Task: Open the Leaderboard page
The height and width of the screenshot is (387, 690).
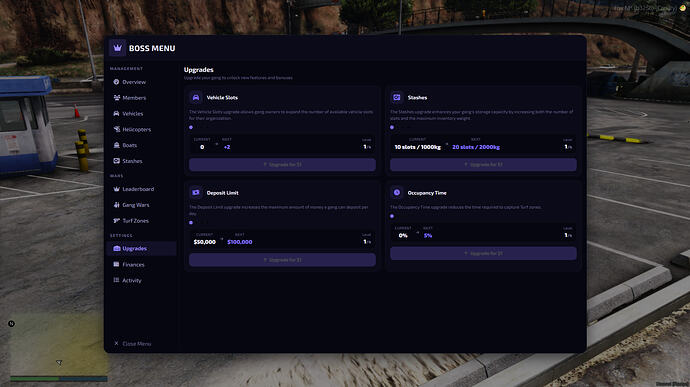Action: coord(141,189)
